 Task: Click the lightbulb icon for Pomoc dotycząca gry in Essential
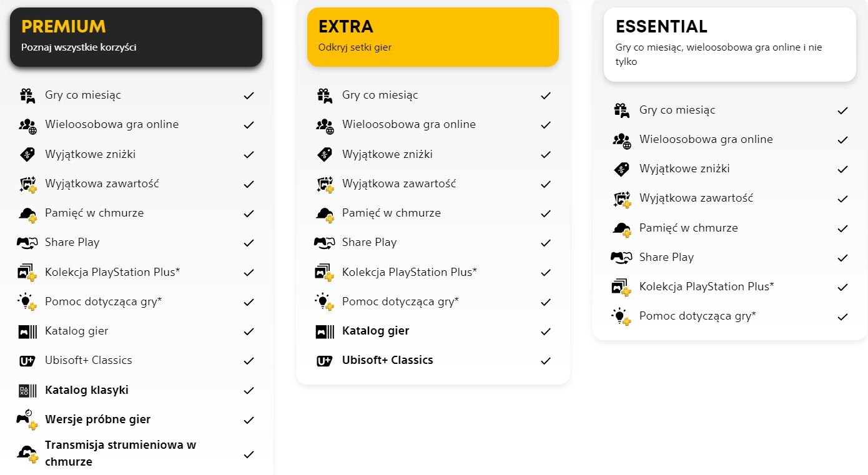click(x=621, y=316)
